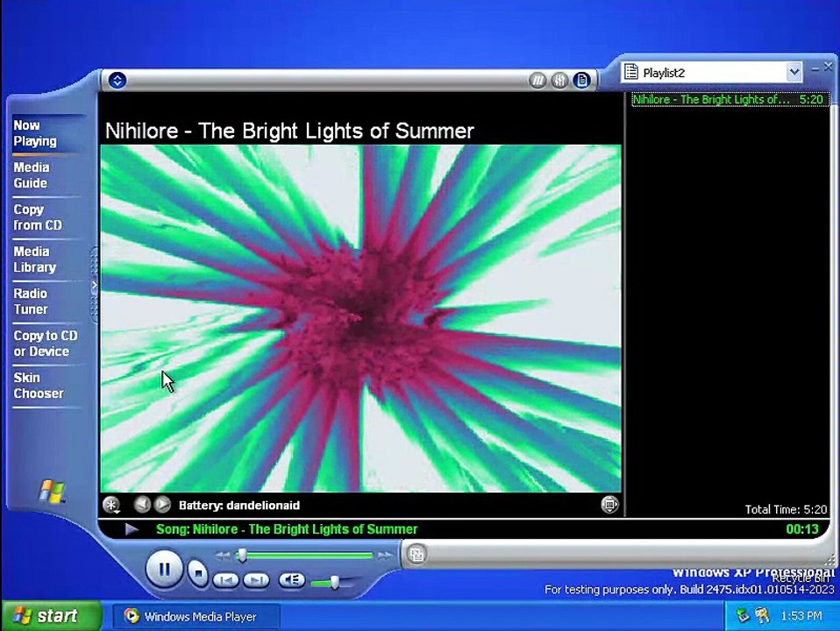Open the Playlist2 dropdown arrow

coord(794,72)
